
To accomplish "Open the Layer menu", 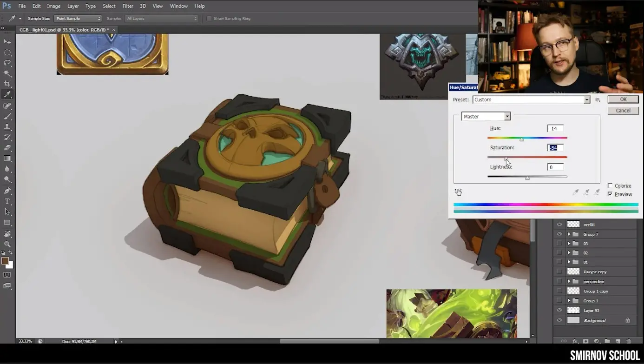I will (73, 6).
